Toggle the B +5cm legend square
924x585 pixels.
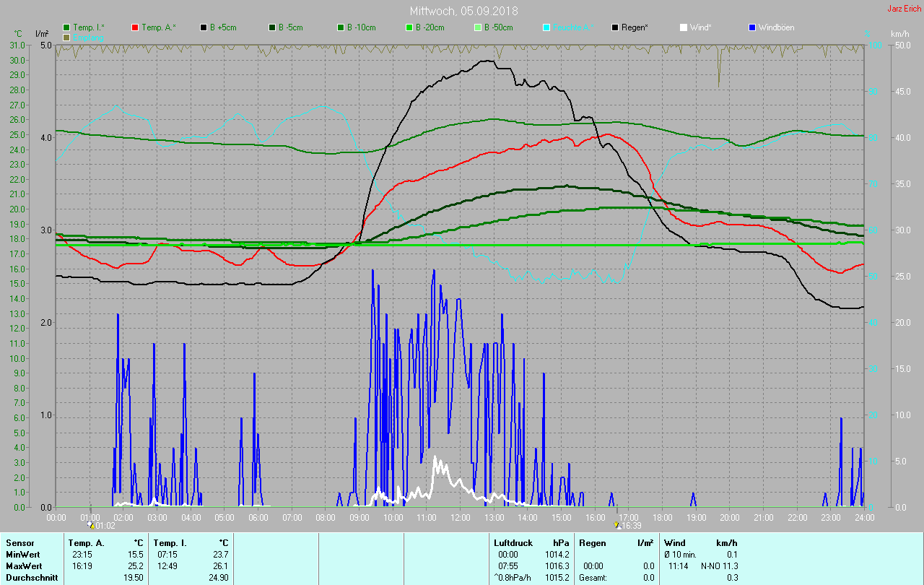coord(204,27)
